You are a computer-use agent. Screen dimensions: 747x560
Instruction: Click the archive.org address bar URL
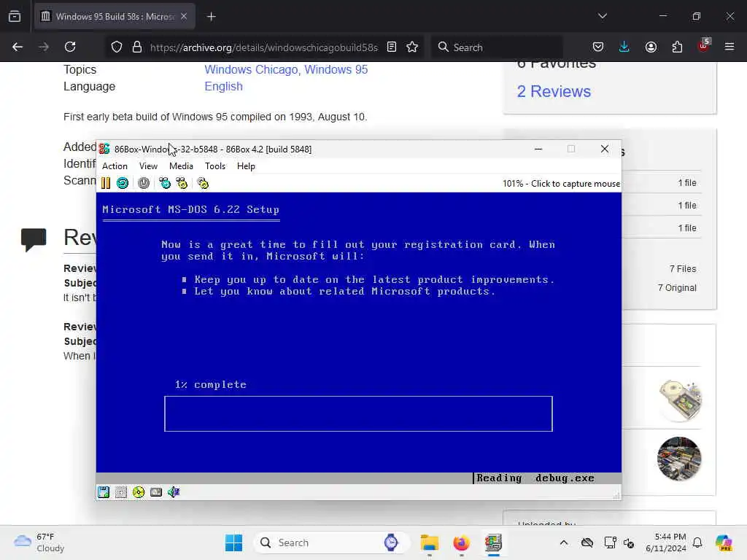263,47
